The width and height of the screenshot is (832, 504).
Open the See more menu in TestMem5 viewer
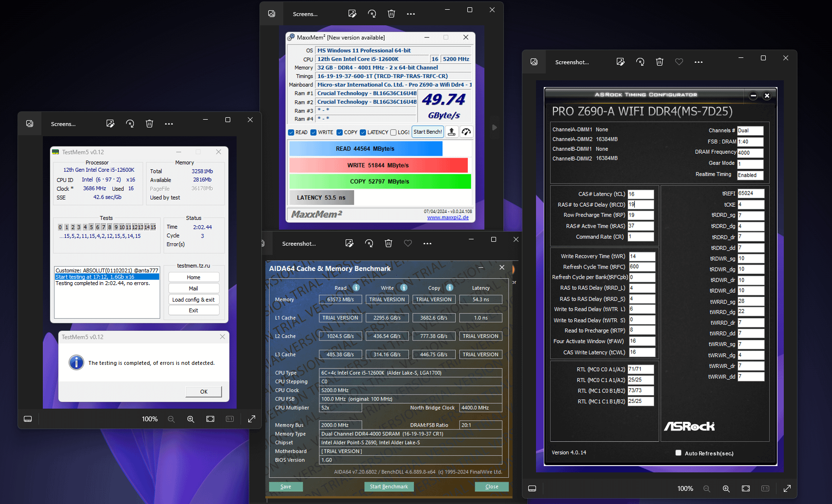(169, 124)
